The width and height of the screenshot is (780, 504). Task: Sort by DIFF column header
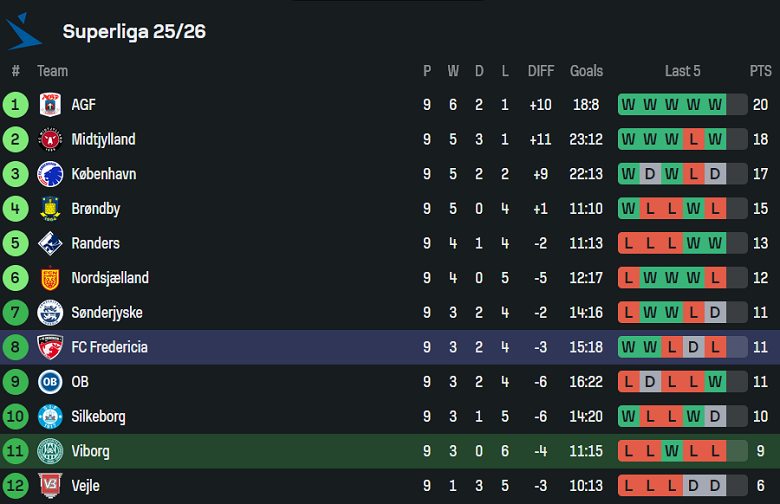pos(540,71)
